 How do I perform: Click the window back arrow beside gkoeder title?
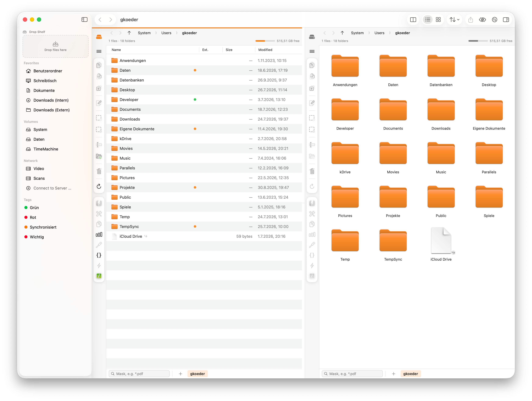[100, 20]
